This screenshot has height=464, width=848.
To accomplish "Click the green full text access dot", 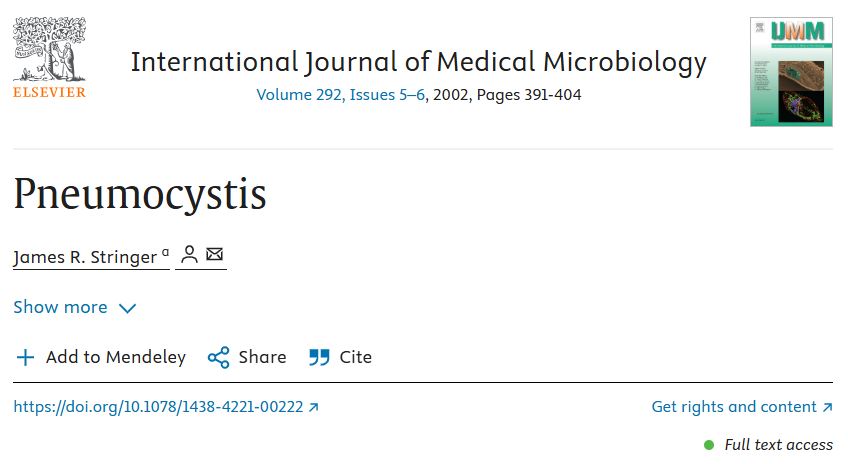I will pyautogui.click(x=709, y=445).
